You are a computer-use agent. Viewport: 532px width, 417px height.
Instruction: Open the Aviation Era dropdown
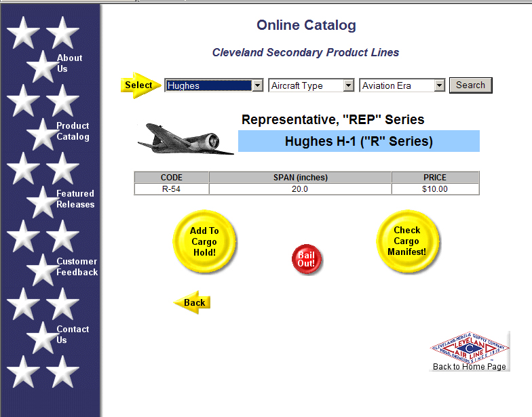pos(402,85)
